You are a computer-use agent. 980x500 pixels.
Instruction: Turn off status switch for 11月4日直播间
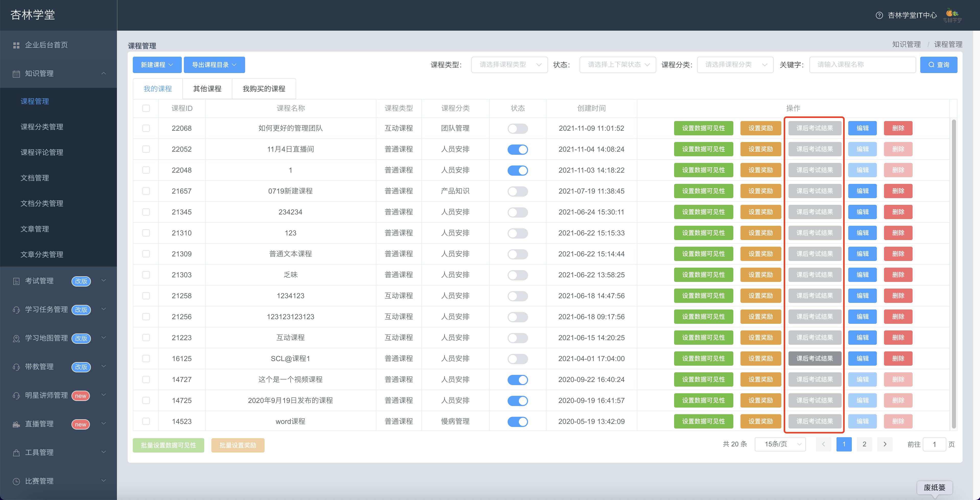coord(517,150)
